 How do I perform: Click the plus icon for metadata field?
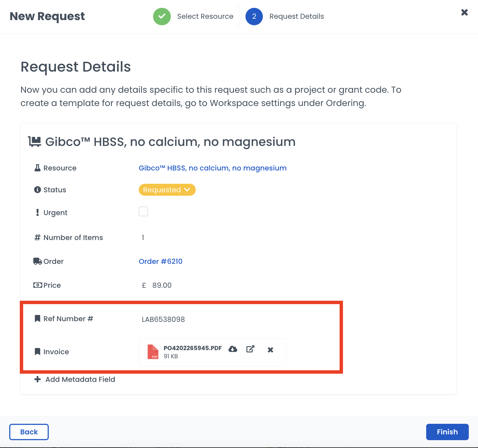38,379
